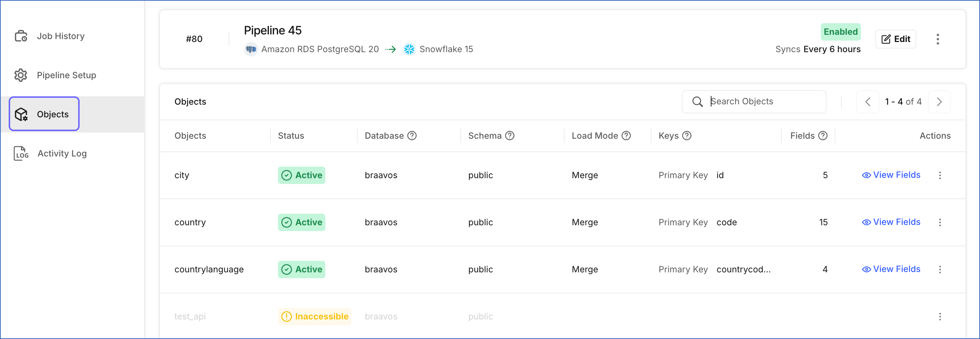Open actions menu for city row

click(940, 175)
